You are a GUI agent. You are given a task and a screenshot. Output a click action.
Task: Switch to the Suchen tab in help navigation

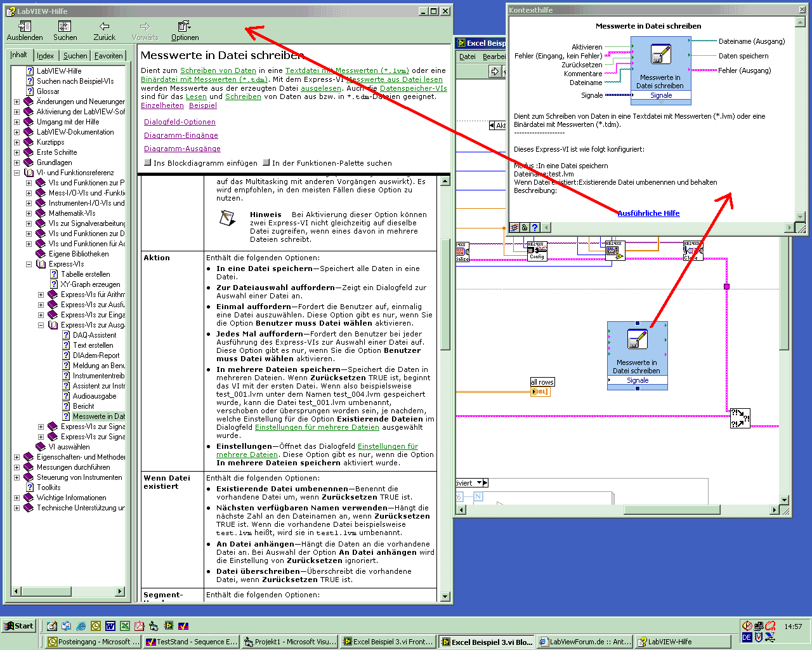tap(75, 56)
